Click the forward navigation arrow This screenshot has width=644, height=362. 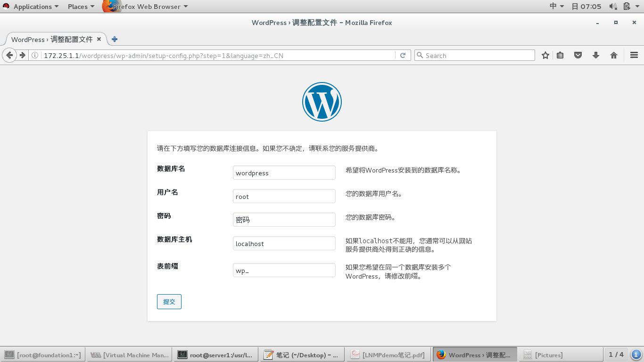tap(22, 55)
